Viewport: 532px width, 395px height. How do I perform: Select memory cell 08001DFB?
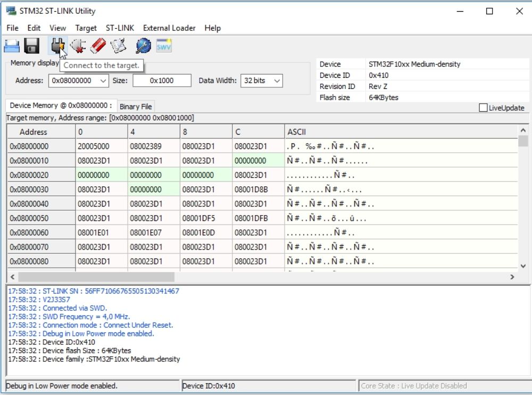[x=258, y=218]
